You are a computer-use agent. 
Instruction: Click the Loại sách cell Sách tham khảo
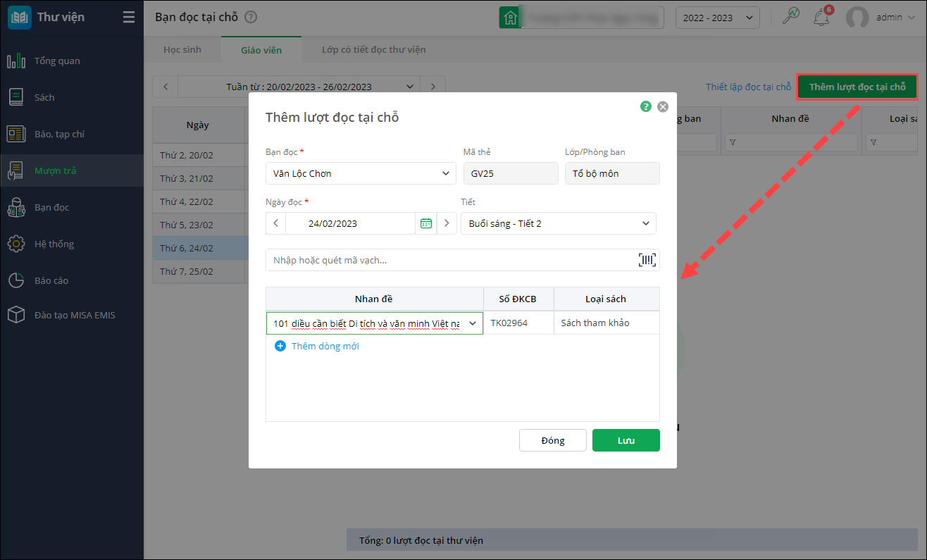pyautogui.click(x=606, y=323)
